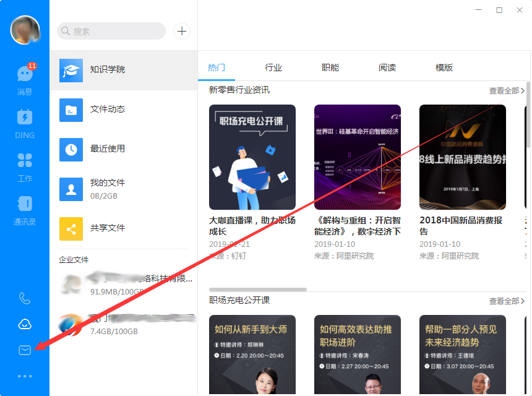
Task: Select the phone call icon in the sidebar
Action: pos(24,298)
